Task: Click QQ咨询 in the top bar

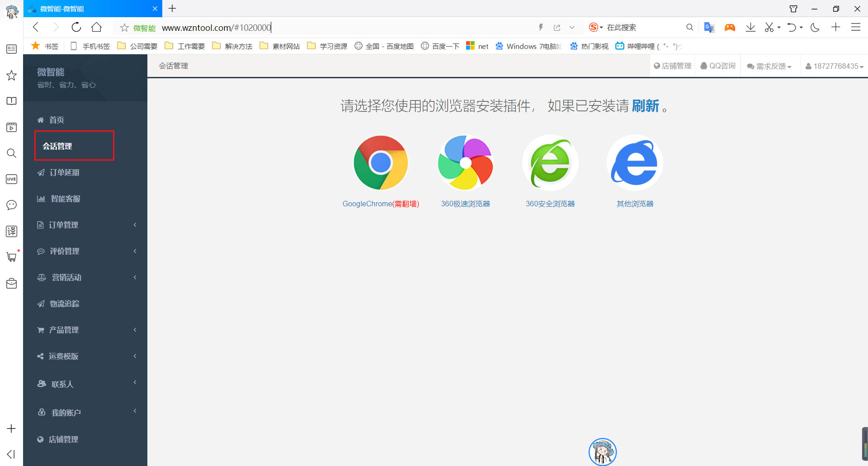Action: [718, 66]
